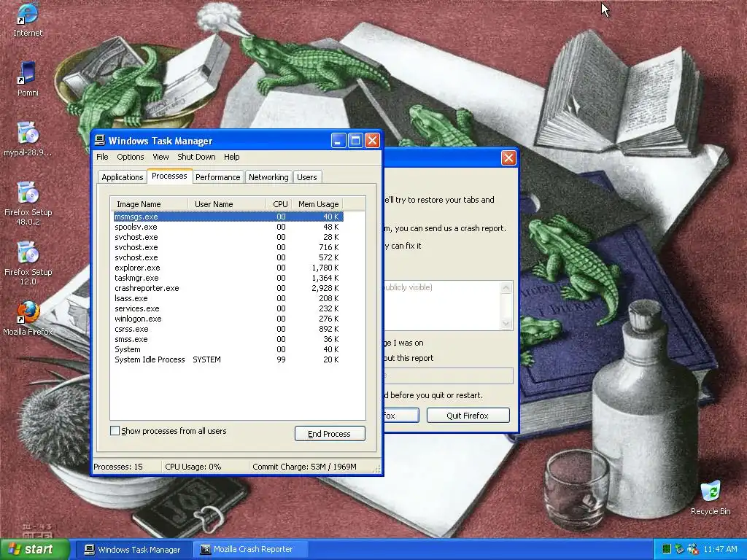Select the smss.exe process
The width and height of the screenshot is (747, 560).
tap(228, 340)
